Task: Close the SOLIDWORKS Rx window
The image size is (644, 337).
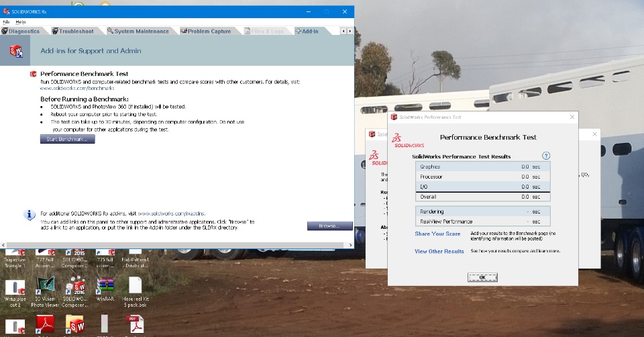Action: [x=345, y=11]
